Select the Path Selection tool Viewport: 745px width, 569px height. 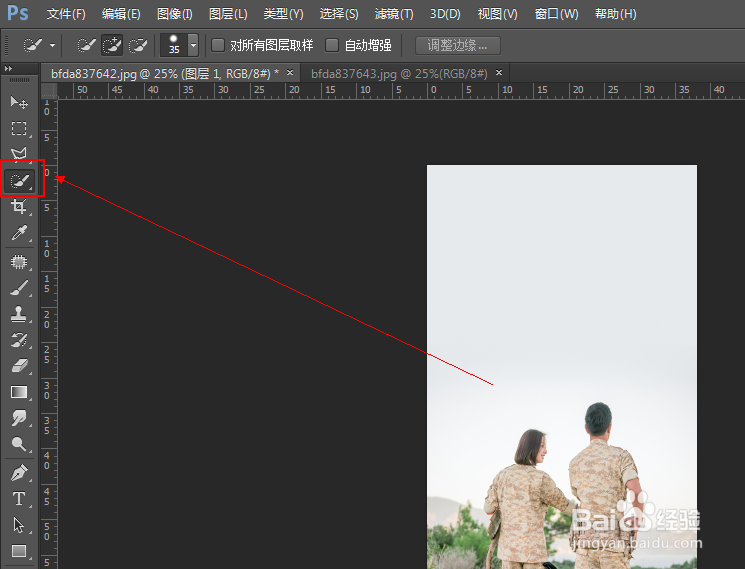point(19,525)
